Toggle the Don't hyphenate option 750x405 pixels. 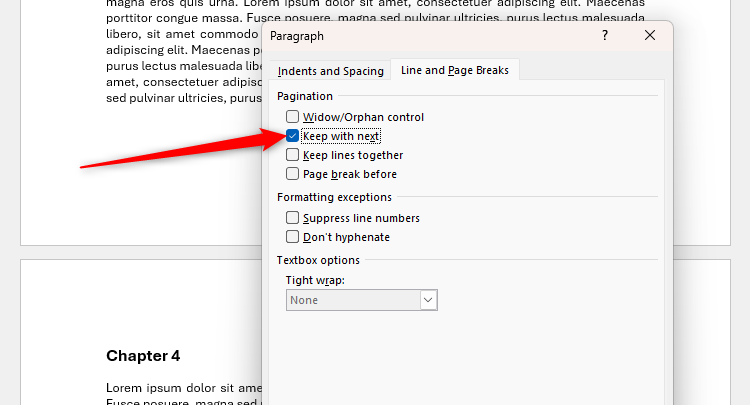tap(293, 237)
